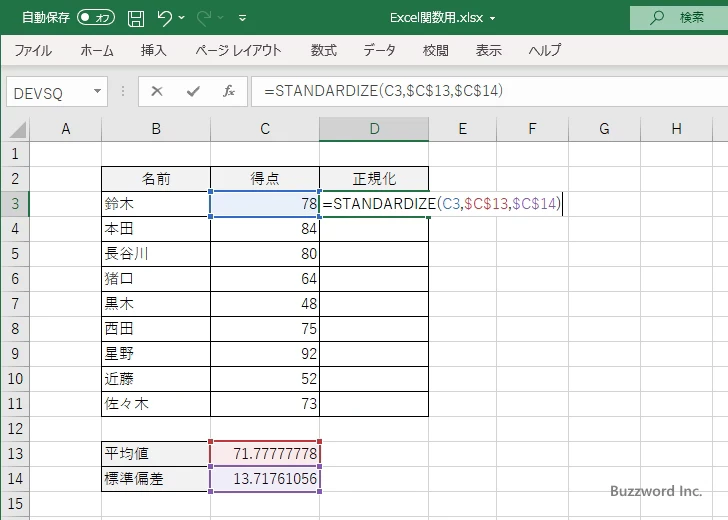Click the Redo arrow icon
The width and height of the screenshot is (728, 520).
point(203,18)
